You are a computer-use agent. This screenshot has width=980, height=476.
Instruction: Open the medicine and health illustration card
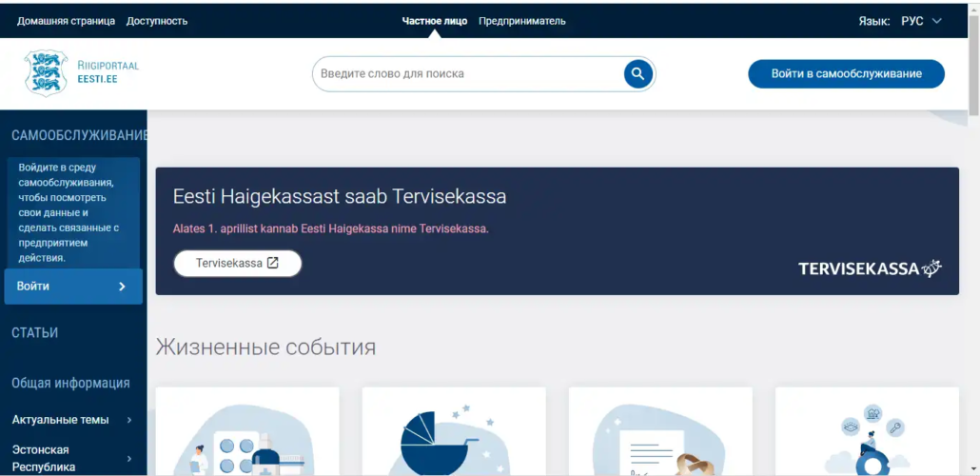tap(247, 431)
